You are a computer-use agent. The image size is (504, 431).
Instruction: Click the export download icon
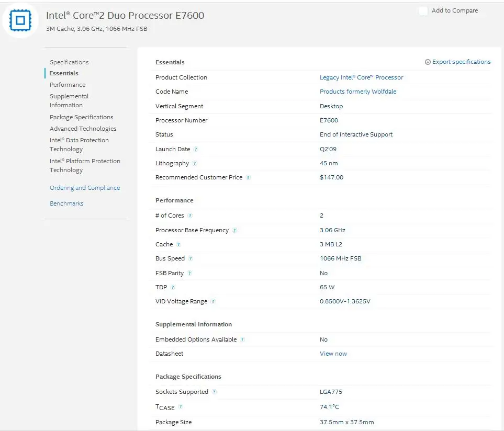pos(428,62)
